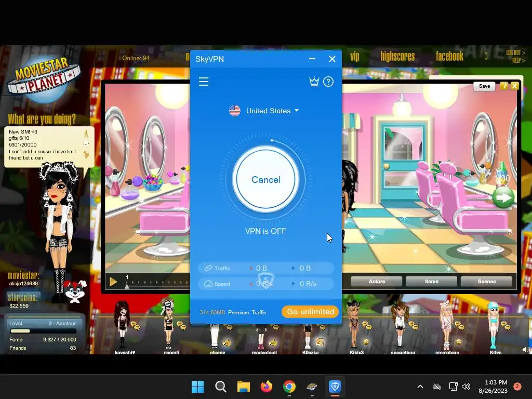Screen dimensions: 532x399
Task: Select friend Kitya avatar
Action: [x=493, y=325]
